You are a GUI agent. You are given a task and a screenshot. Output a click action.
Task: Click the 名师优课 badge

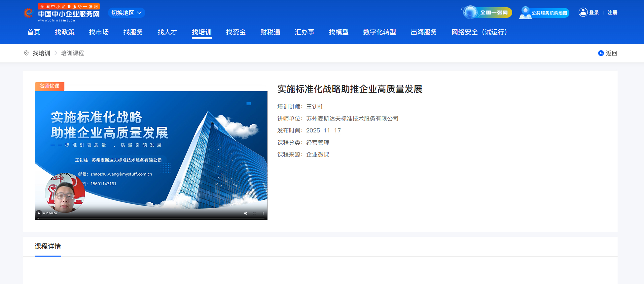[50, 86]
